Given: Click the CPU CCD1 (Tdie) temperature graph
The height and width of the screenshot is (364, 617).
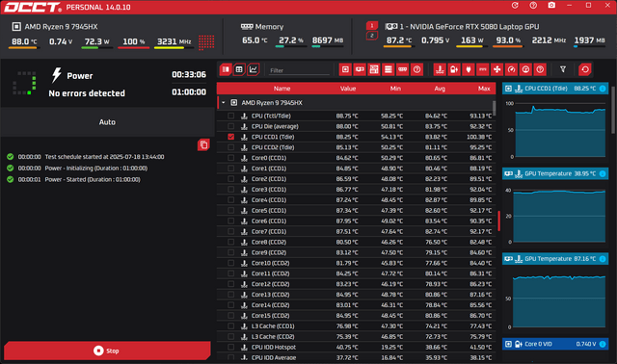Looking at the screenshot, I should click(x=560, y=130).
